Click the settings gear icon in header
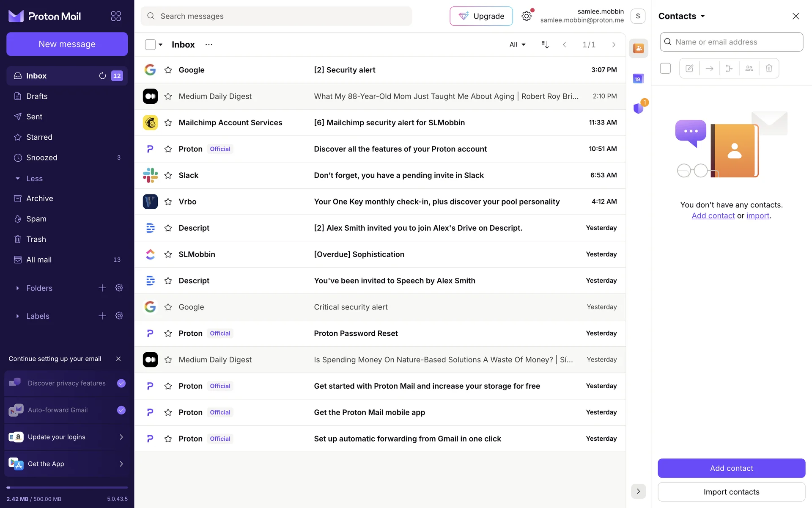Screen dimensions: 812x508 [526, 16]
